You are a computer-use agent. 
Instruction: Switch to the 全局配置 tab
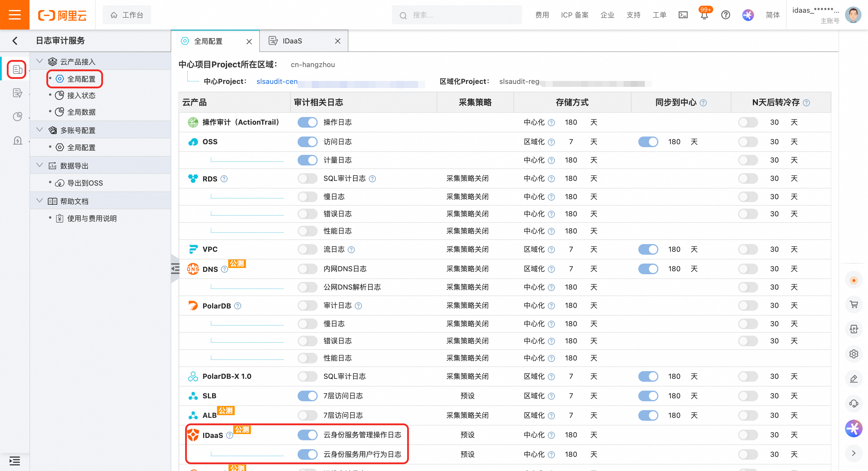coord(208,41)
